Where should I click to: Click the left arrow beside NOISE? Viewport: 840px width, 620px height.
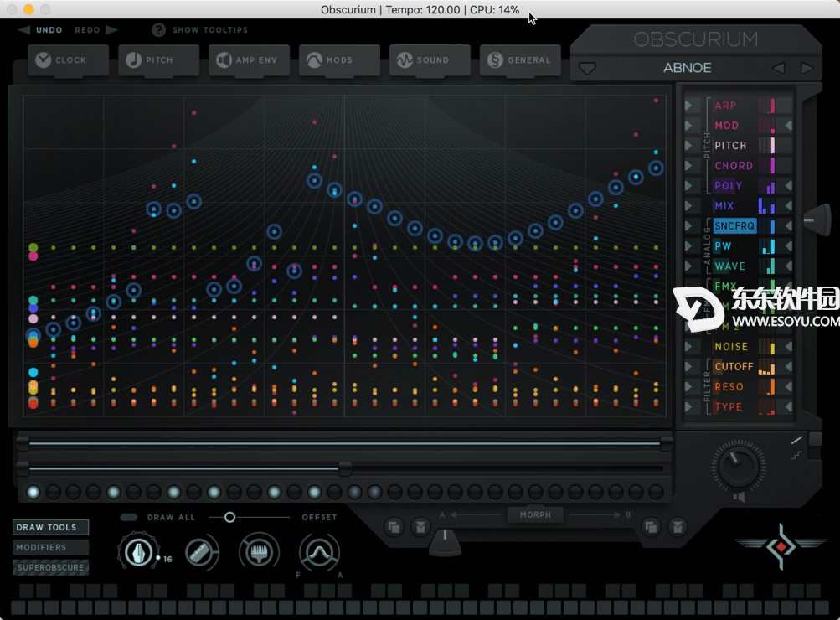pos(789,347)
